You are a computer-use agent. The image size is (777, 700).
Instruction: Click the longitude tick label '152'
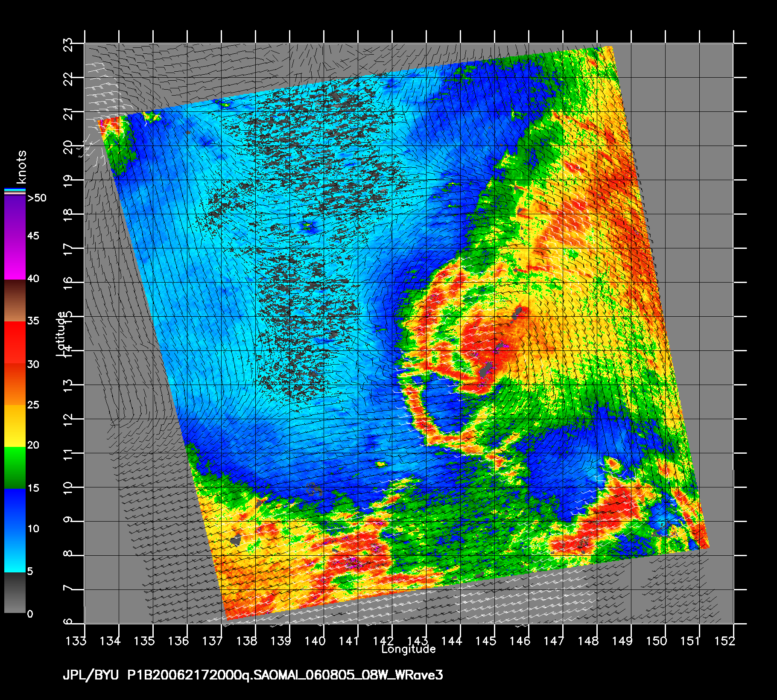724,641
